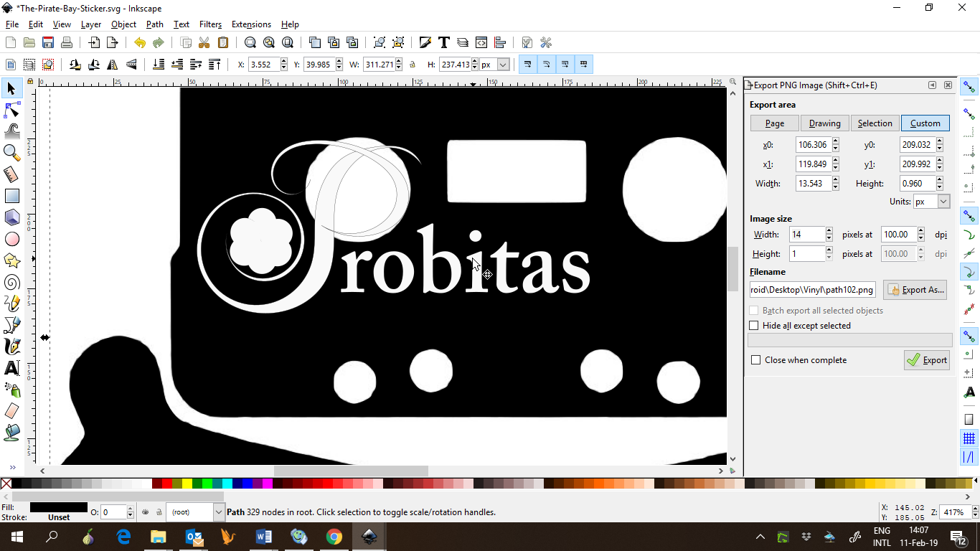
Task: Click the Undo arrow icon
Action: (140, 42)
